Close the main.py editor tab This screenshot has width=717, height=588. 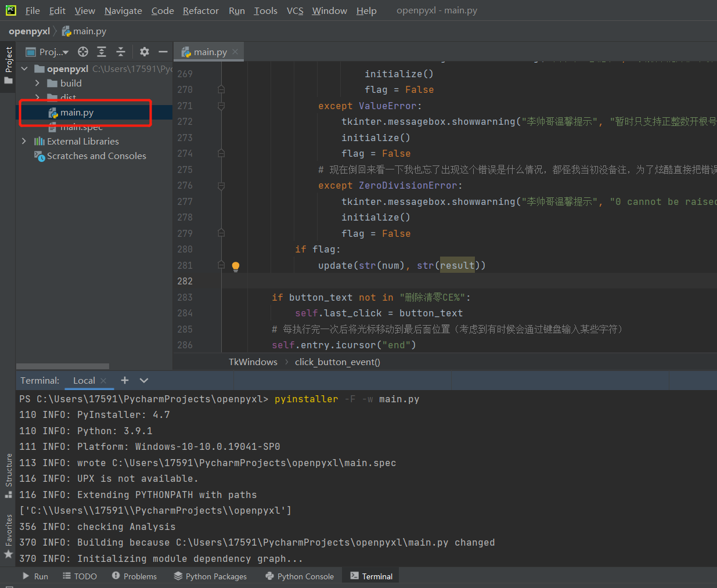(235, 52)
